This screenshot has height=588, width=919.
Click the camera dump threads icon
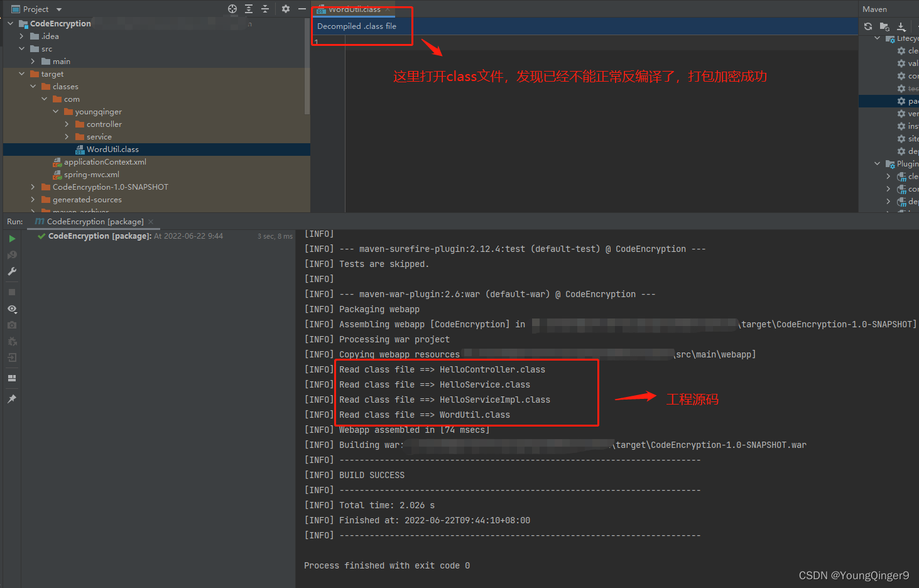click(x=12, y=325)
